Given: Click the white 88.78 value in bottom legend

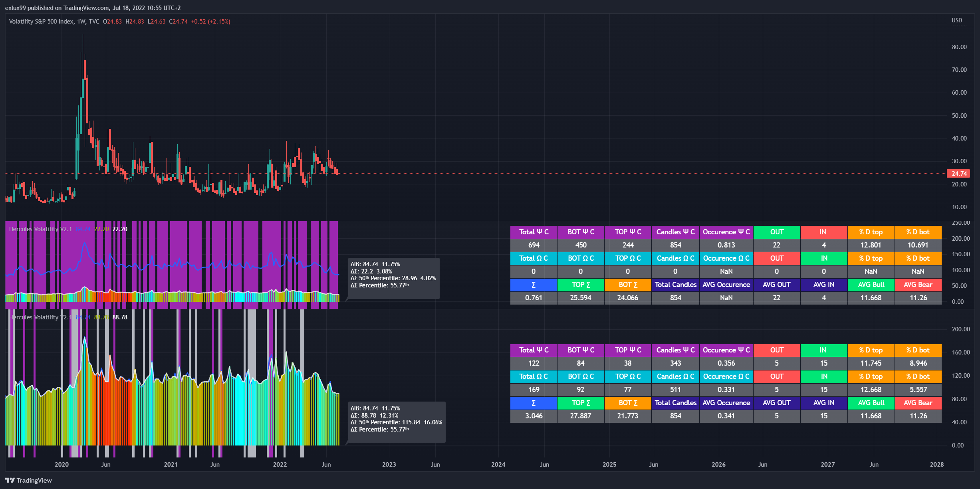Looking at the screenshot, I should 120,317.
